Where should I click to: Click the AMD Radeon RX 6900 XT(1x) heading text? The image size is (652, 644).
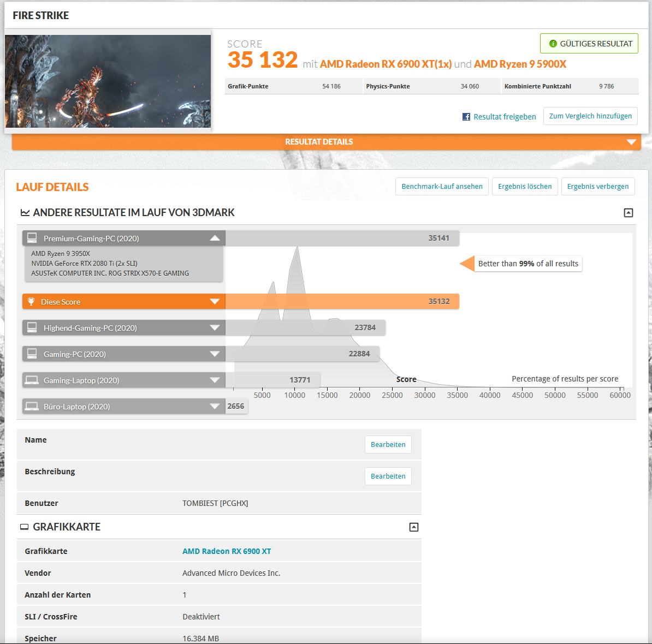[x=386, y=64]
